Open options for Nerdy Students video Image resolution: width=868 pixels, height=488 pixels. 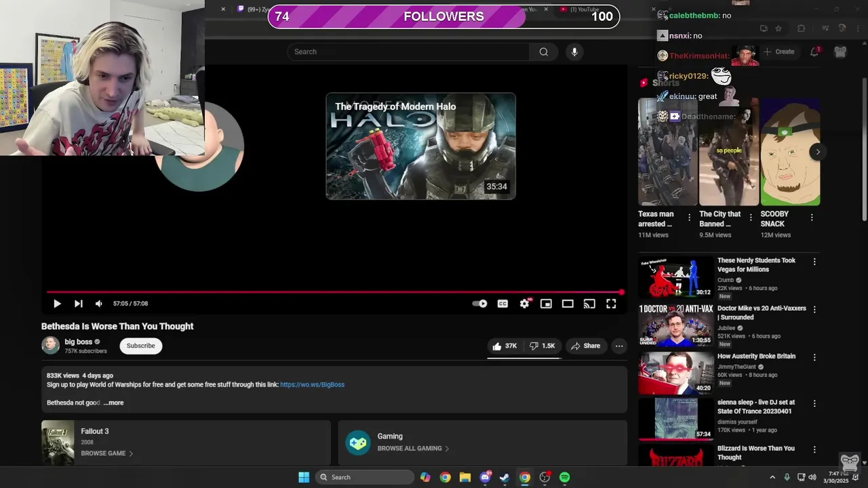814,262
